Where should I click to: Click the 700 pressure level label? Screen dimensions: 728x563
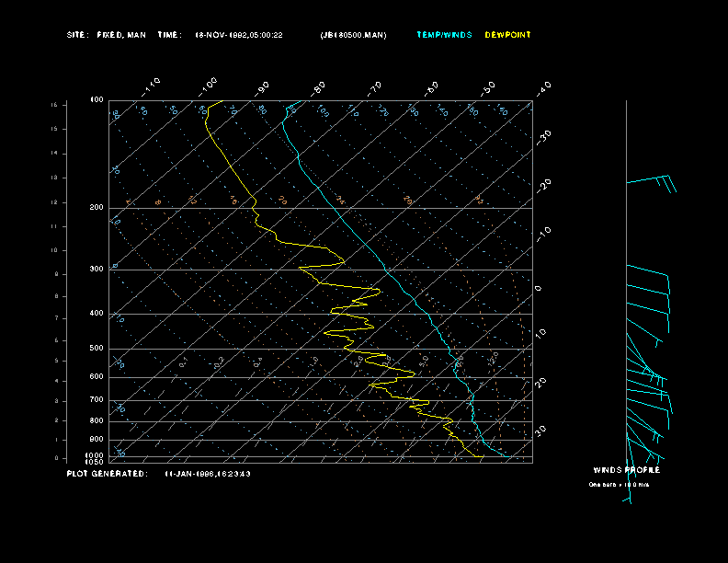coord(97,400)
